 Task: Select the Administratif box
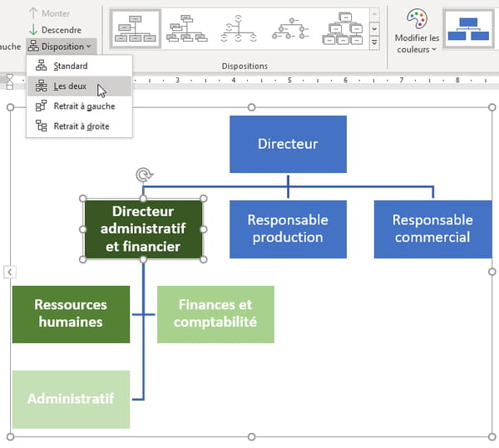(x=71, y=399)
